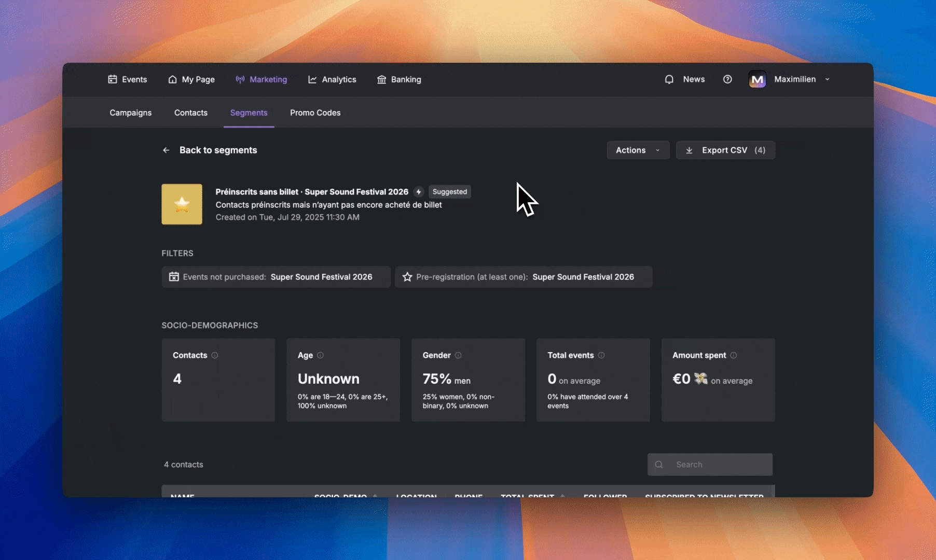Click the Pre-registration filter chip
Screen dimensions: 936x560
coord(524,277)
